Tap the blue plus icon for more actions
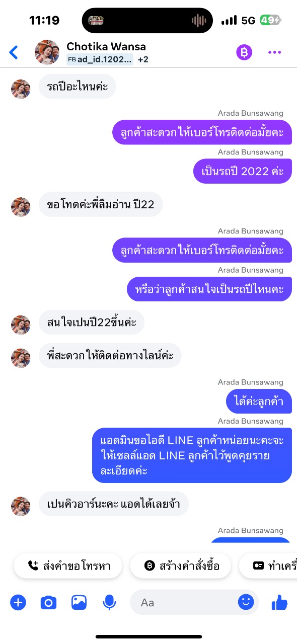Image resolution: width=297 pixels, height=644 pixels. 18,602
